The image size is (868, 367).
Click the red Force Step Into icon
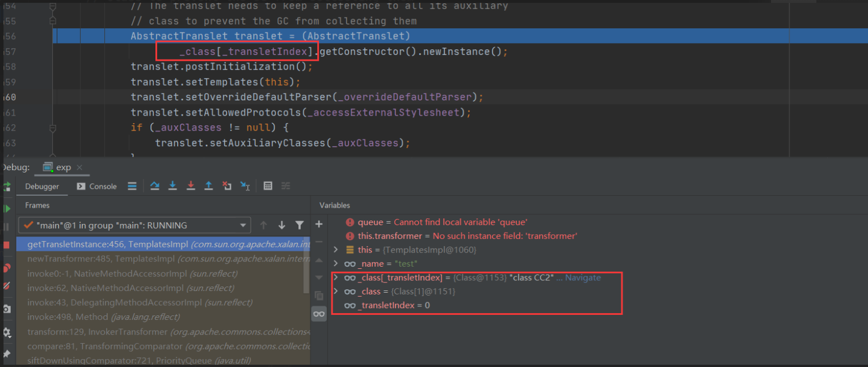point(191,186)
